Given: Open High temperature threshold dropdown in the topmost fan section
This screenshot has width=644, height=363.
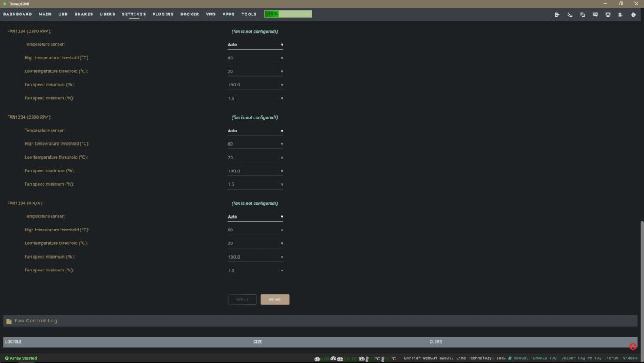Looking at the screenshot, I should point(255,58).
